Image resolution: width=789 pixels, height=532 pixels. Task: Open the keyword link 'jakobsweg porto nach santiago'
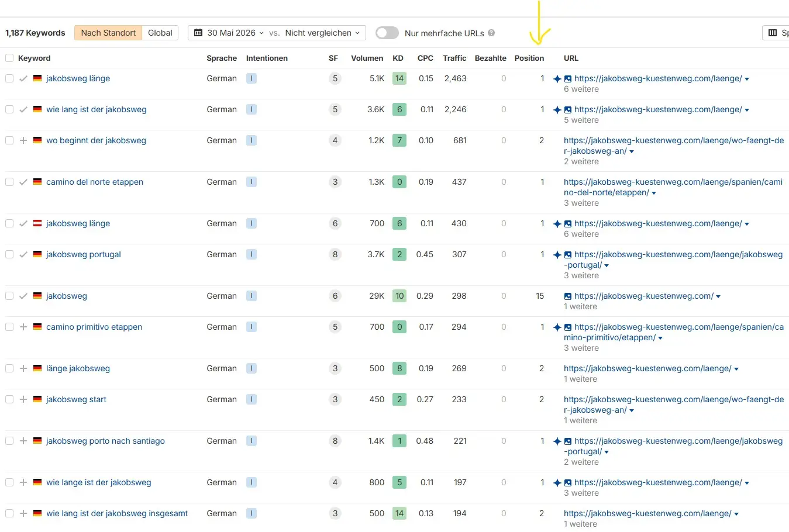[105, 441]
